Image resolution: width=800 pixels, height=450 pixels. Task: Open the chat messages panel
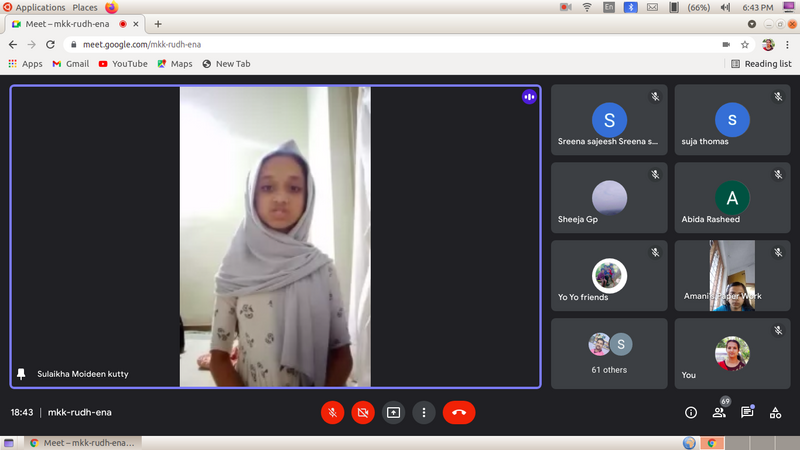click(747, 412)
